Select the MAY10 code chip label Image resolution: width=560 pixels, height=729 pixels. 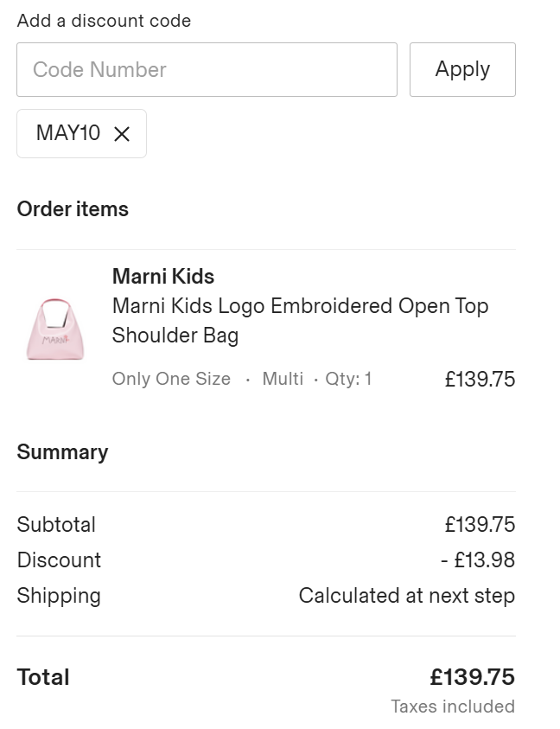pos(68,133)
